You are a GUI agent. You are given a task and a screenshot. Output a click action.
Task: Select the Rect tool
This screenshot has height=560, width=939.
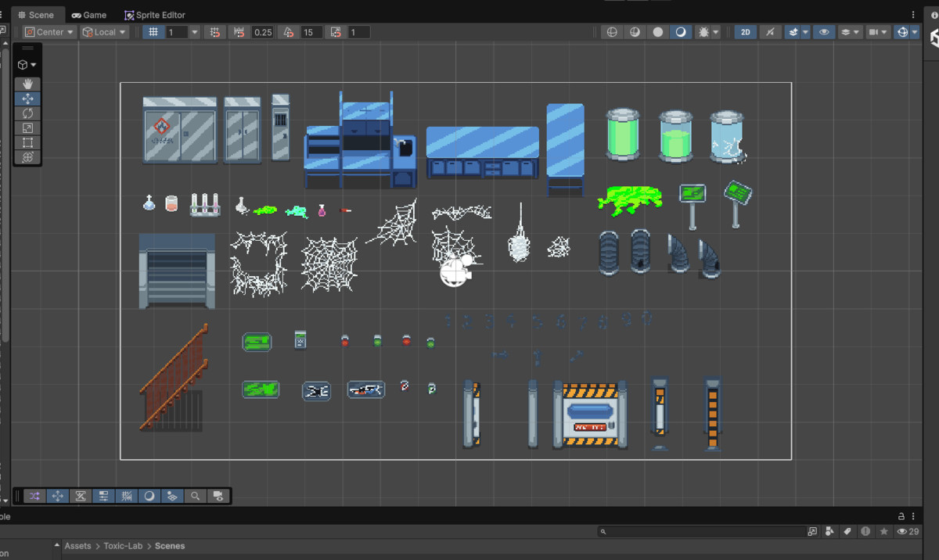[27, 143]
